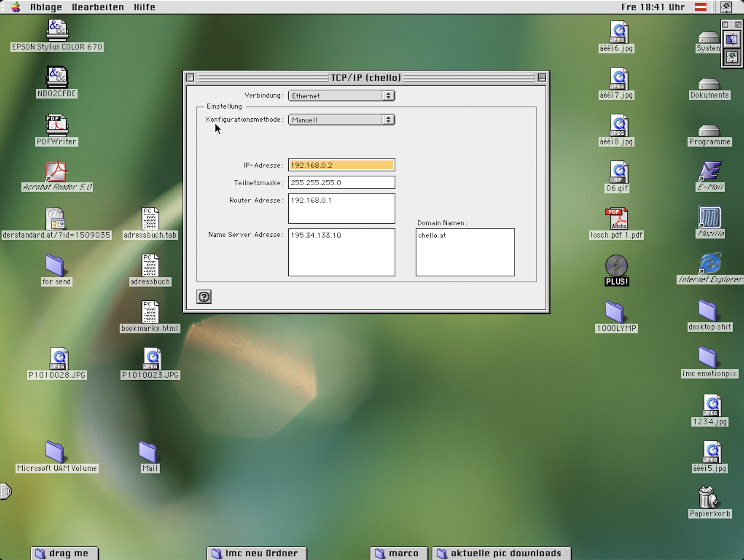The height and width of the screenshot is (560, 744).
Task: Click the Domain Namen text box
Action: click(x=465, y=252)
